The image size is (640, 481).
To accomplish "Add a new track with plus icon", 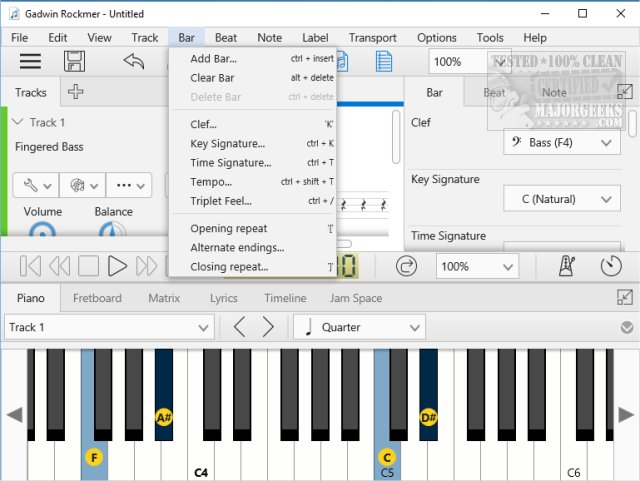I will click(x=76, y=91).
